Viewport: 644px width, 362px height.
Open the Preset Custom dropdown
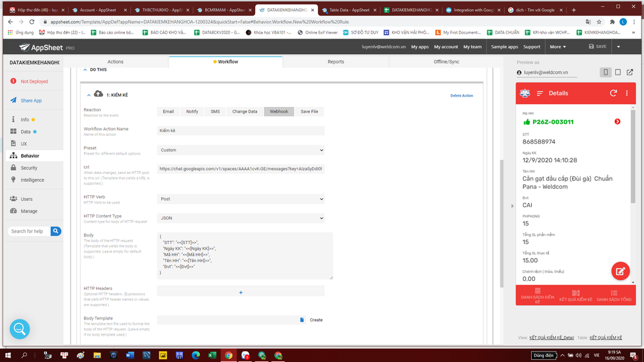pos(240,150)
